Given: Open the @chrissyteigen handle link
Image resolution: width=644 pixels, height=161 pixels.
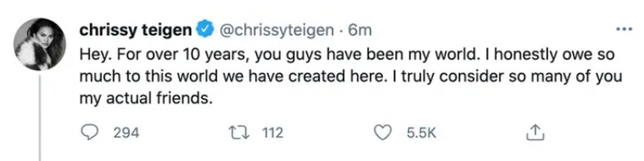Looking at the screenshot, I should point(277,30).
